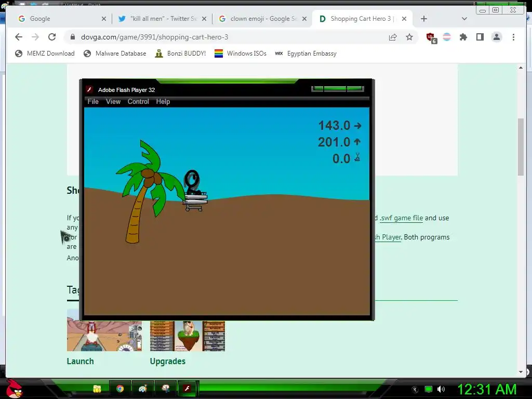Open the Bonzi BUDDY! bookmark

click(180, 54)
